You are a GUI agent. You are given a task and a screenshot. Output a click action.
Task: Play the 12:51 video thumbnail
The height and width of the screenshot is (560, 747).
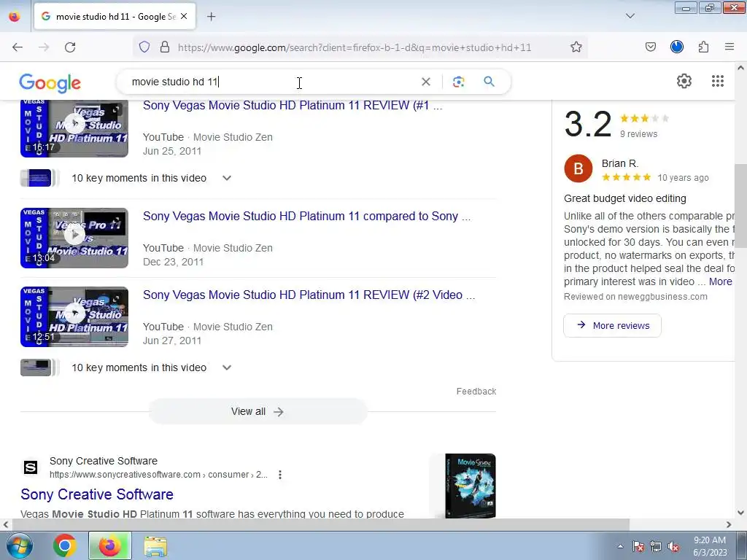(74, 316)
